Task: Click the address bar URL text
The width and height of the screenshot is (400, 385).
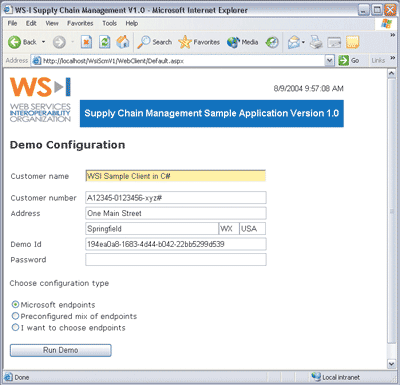Action: click(113, 61)
